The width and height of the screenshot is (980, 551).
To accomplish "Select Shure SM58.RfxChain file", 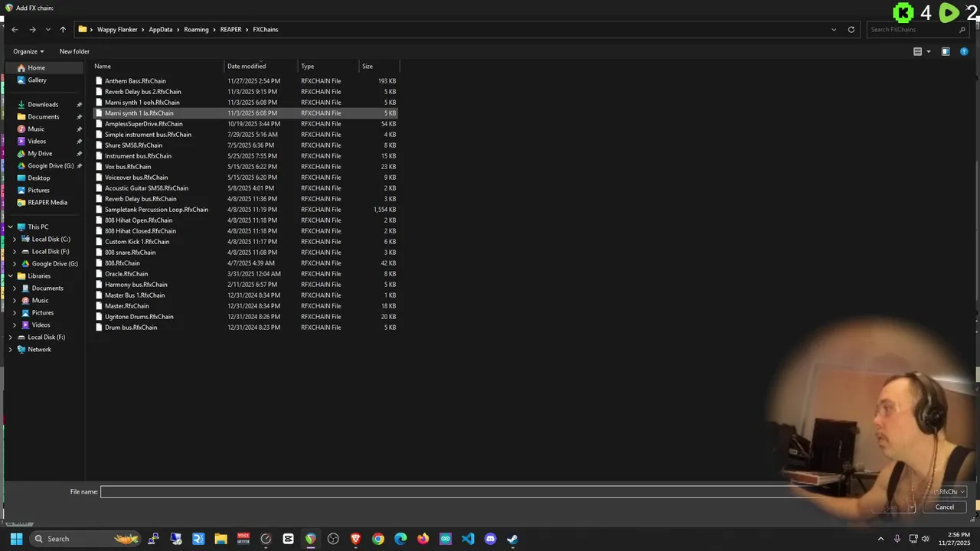I will click(x=245, y=145).
